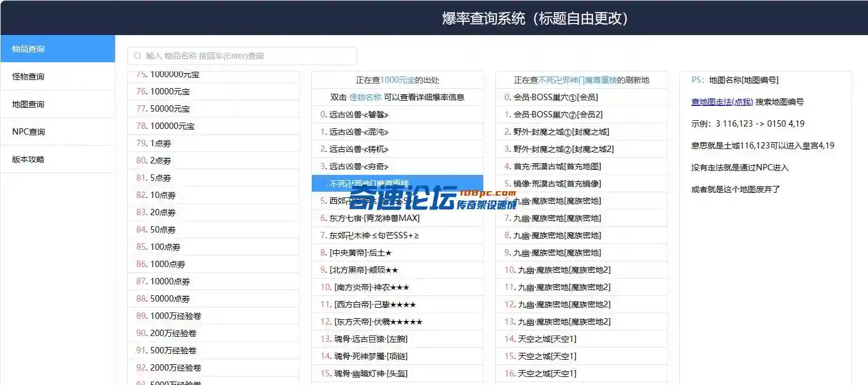Image resolution: width=868 pixels, height=385 pixels.
Task: Follow the 查地图走法(点我) link
Action: point(722,102)
